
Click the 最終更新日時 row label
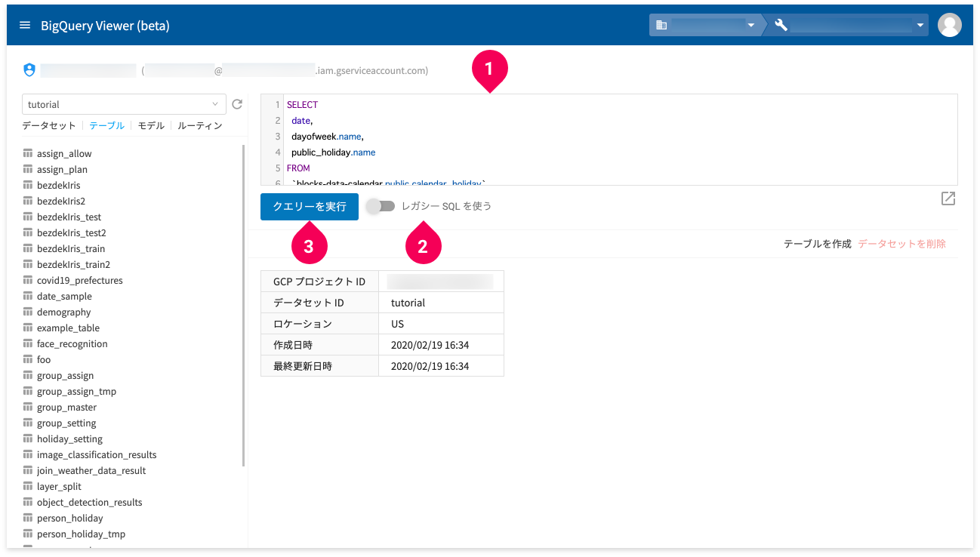pyautogui.click(x=302, y=366)
